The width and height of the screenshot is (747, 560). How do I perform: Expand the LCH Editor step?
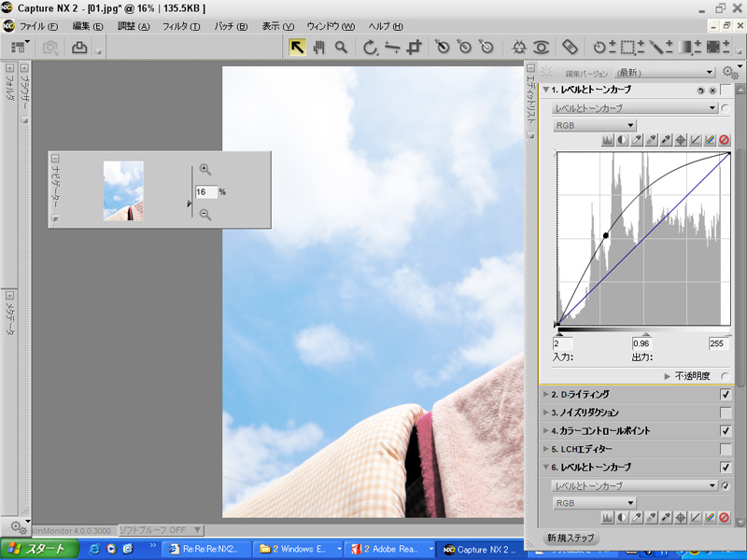pos(546,449)
